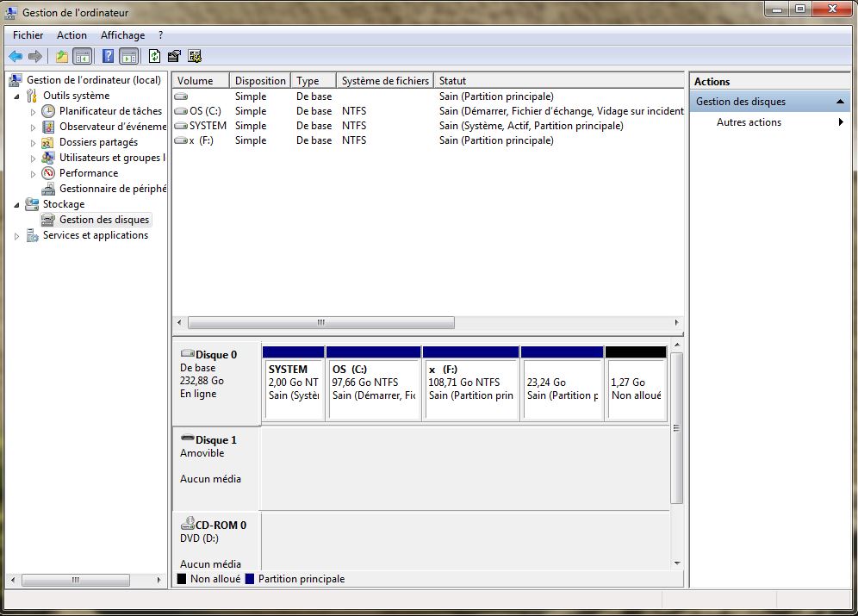858x616 pixels.
Task: Collapse the Outils système node
Action: 17,96
